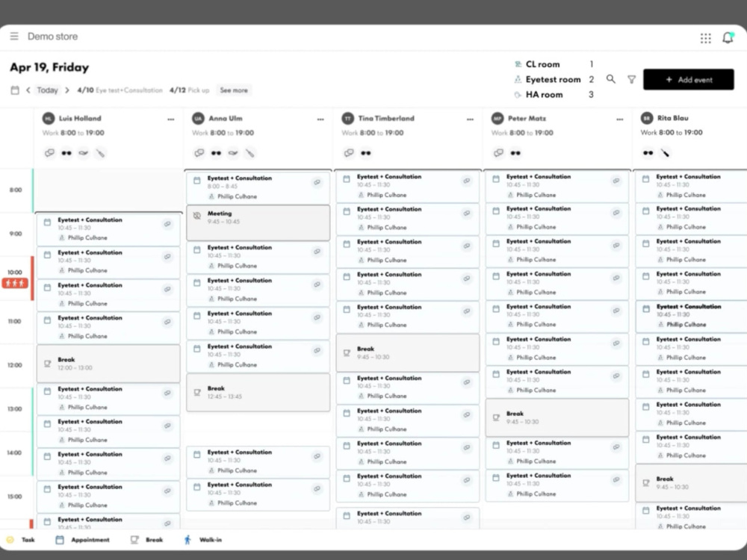This screenshot has height=560, width=747.
Task: Open Anna's Eyetest + Consultation 8:00 – 8:45 card
Action: 258,187
